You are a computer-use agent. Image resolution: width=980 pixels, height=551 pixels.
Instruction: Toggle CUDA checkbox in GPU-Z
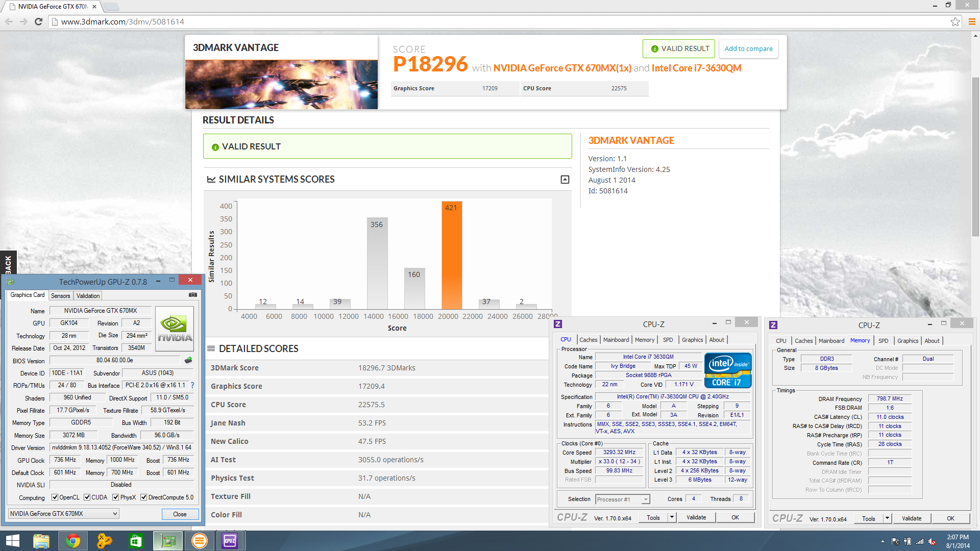coord(87,497)
